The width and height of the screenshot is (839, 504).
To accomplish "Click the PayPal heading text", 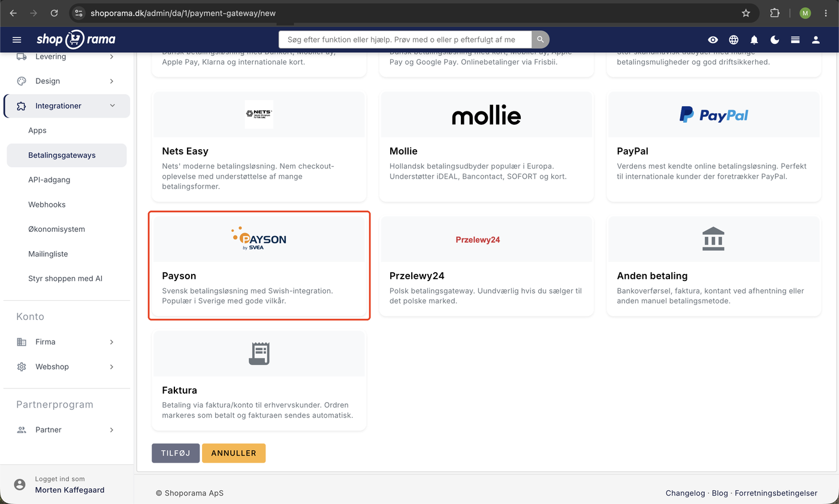I will (632, 151).
